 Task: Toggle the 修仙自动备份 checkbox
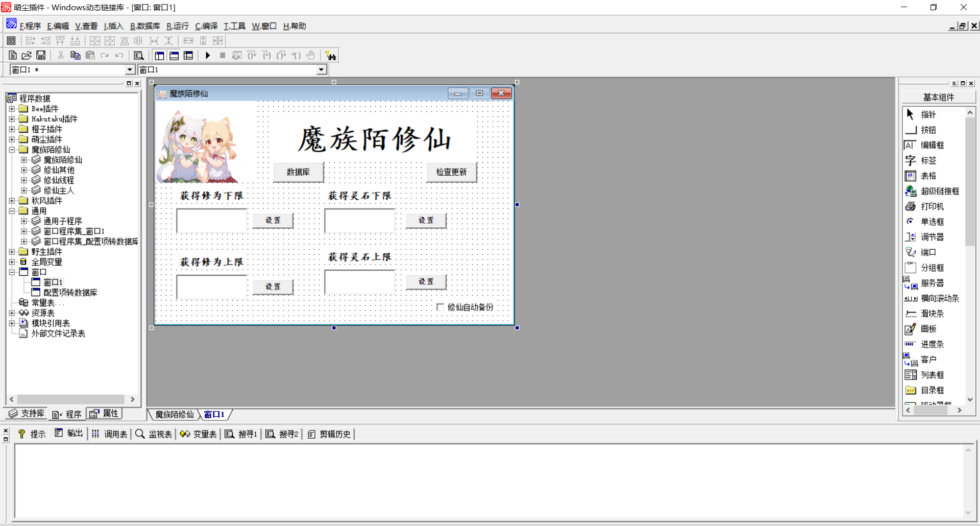coord(440,307)
